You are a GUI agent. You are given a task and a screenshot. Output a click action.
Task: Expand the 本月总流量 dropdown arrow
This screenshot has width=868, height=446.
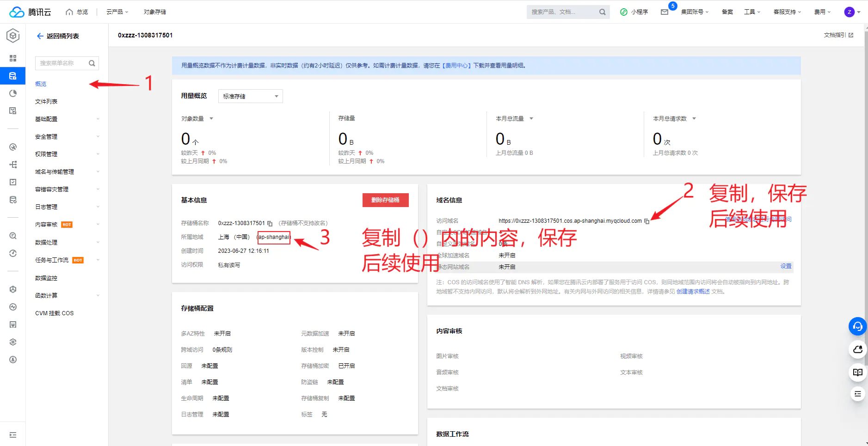(531, 119)
